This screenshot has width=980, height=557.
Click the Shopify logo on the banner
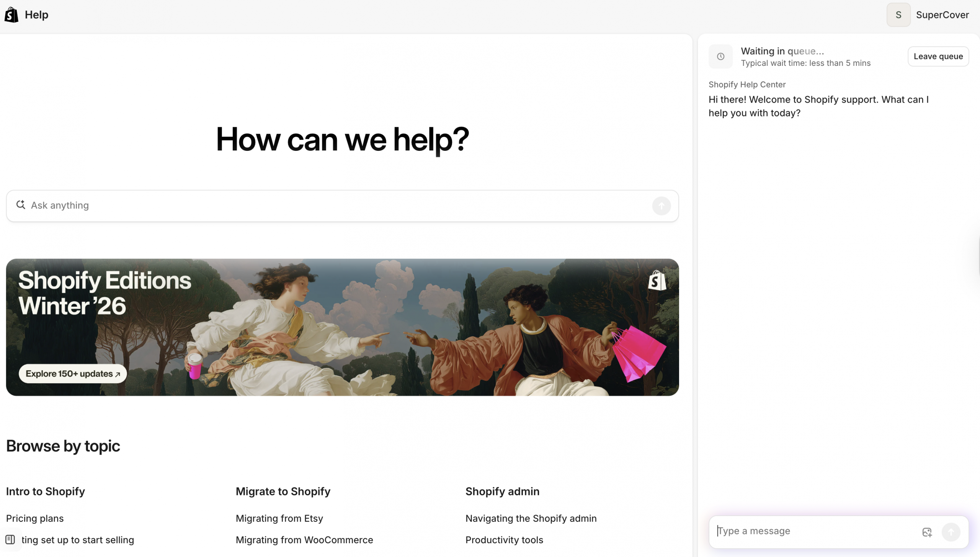pos(657,281)
